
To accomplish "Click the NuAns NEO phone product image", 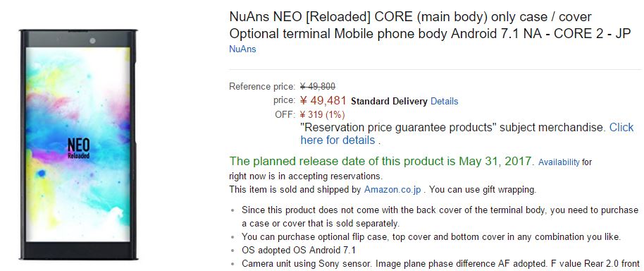I will 78,145.
